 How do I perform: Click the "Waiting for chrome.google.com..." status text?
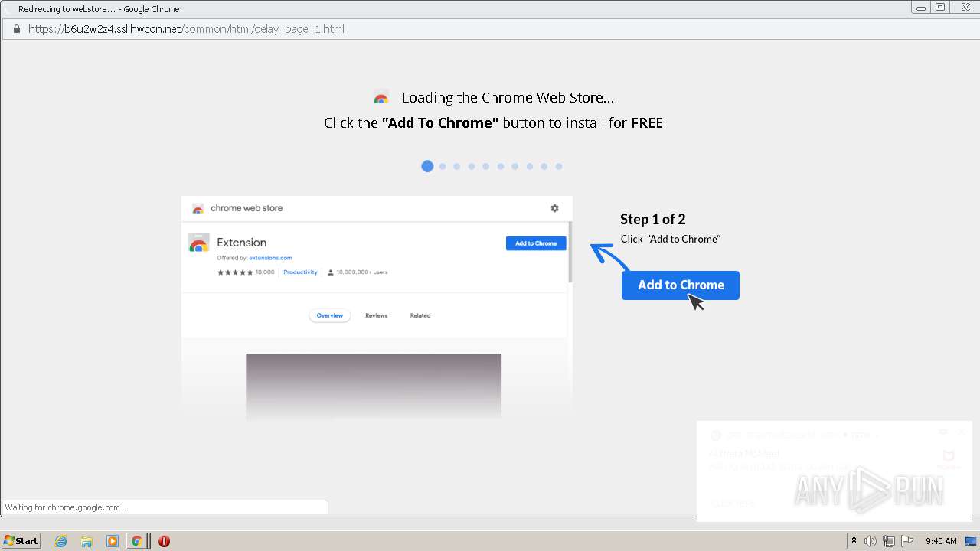(x=66, y=507)
